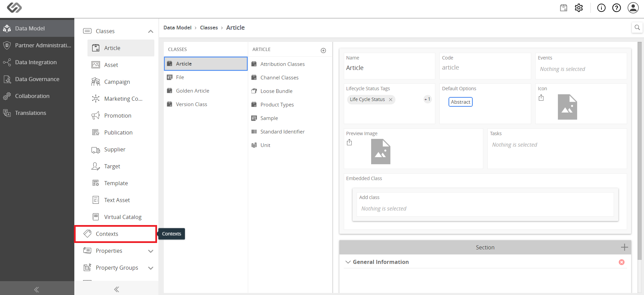The width and height of the screenshot is (644, 295).
Task: Collapse the General Information section
Action: pos(348,262)
